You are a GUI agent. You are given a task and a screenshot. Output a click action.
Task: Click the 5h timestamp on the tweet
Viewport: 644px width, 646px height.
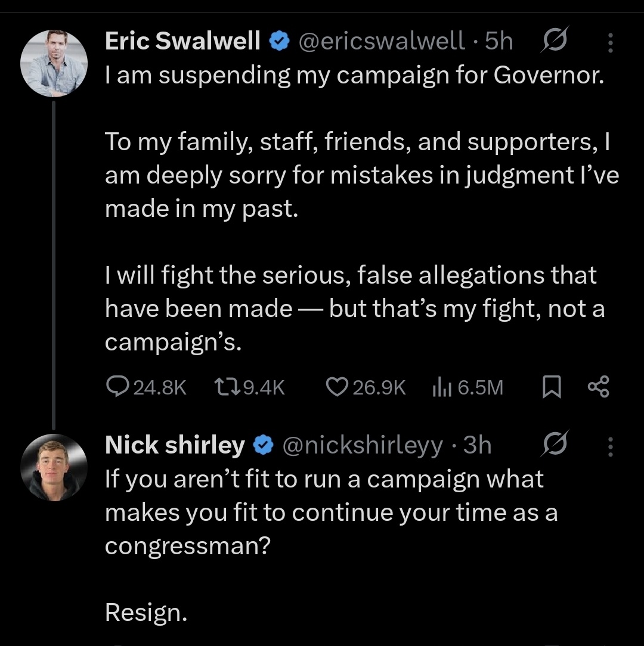click(x=500, y=41)
